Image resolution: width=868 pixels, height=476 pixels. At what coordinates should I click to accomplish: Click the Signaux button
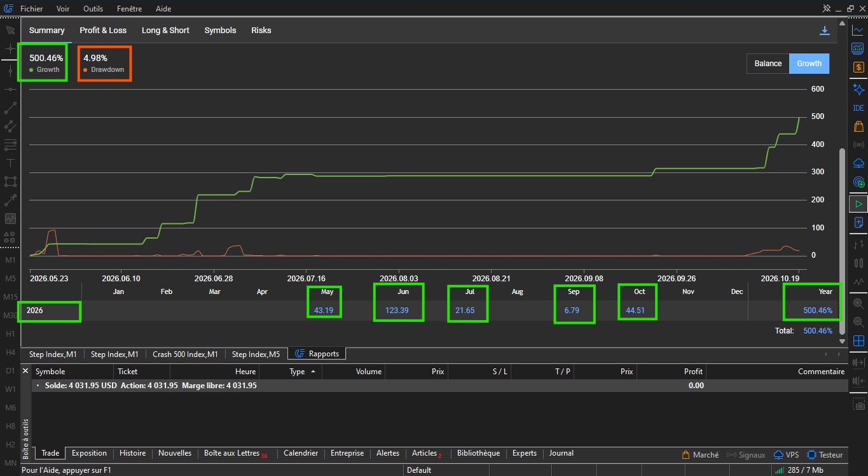point(746,455)
